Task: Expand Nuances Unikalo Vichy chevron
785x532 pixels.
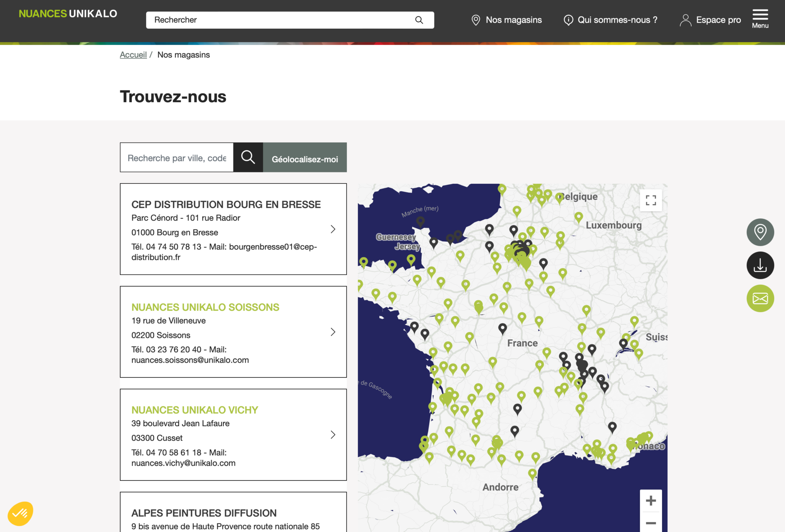Action: [333, 434]
